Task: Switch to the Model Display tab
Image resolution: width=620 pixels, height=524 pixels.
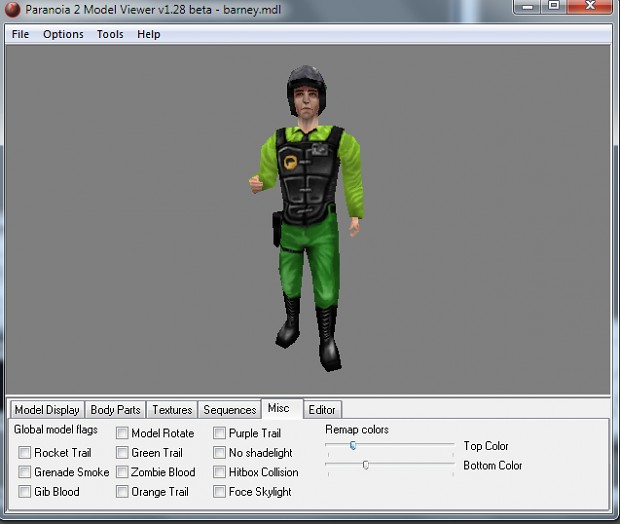Action: pos(47,410)
